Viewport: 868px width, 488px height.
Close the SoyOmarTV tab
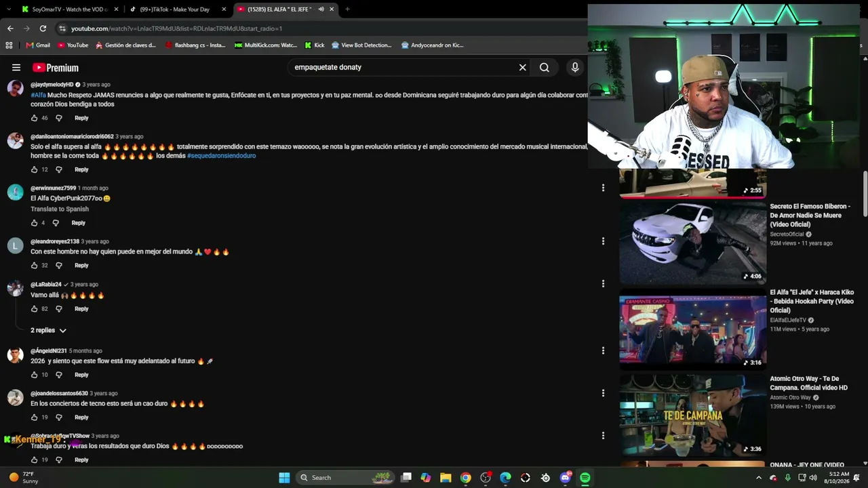[x=116, y=9]
